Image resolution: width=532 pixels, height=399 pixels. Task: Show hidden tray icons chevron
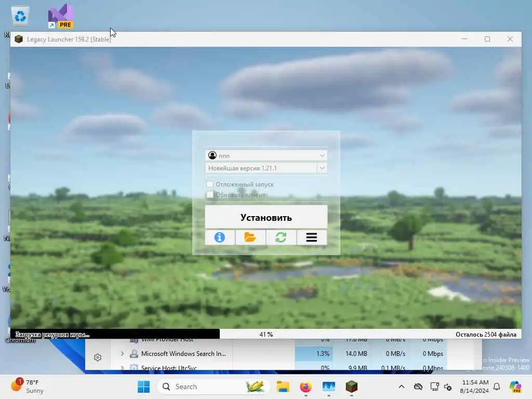(x=402, y=387)
